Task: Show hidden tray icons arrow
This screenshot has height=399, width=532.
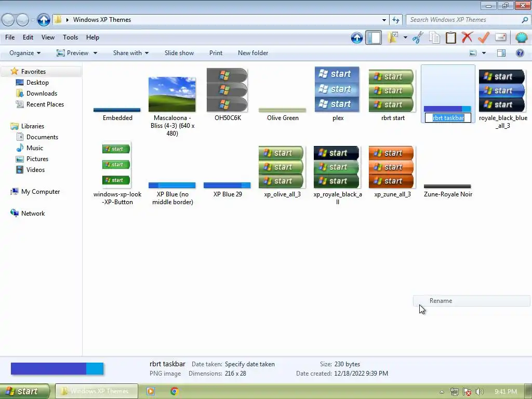Action: [x=442, y=392]
